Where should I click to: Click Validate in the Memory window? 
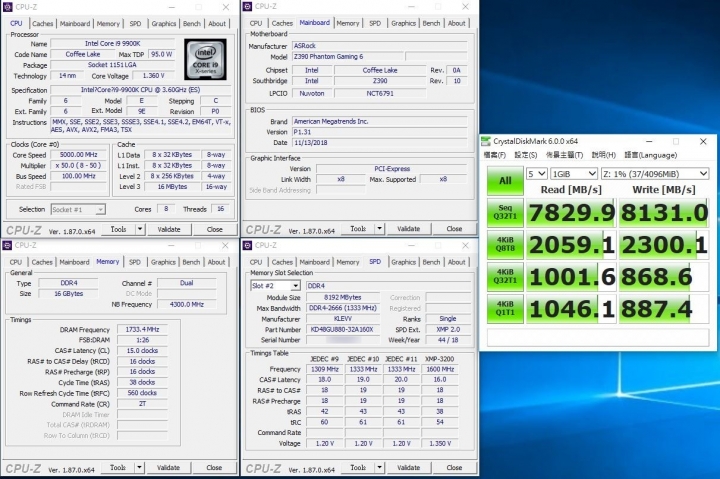point(169,467)
